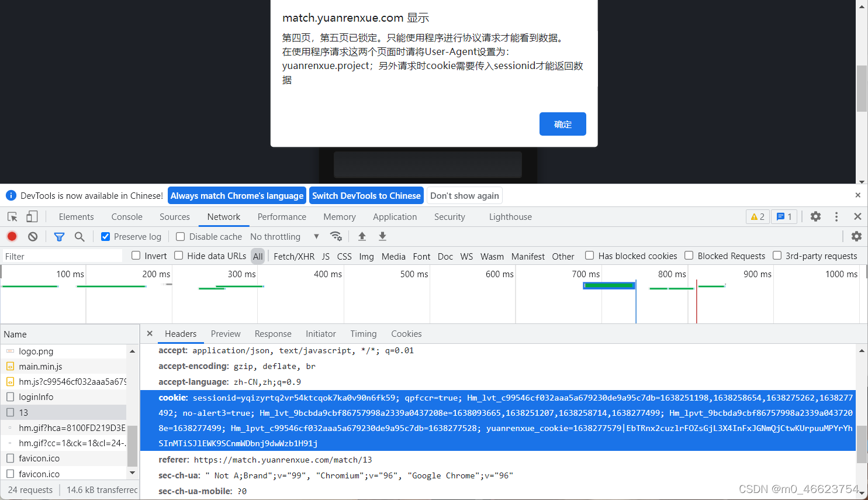This screenshot has height=500, width=868.
Task: Click the highlighted cookie header value
Action: (498, 420)
